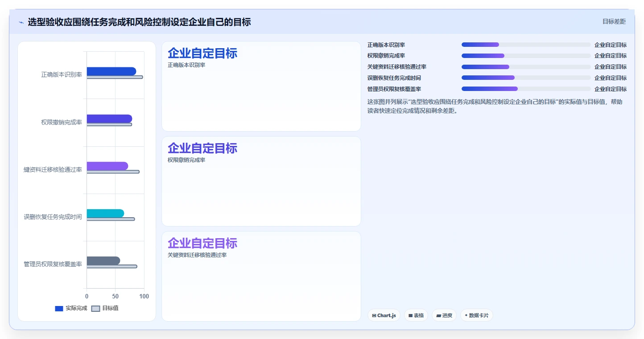Click 企业自定目标 value on 正确版本识别率 progress row
Screen dimensions: 644x339
611,45
